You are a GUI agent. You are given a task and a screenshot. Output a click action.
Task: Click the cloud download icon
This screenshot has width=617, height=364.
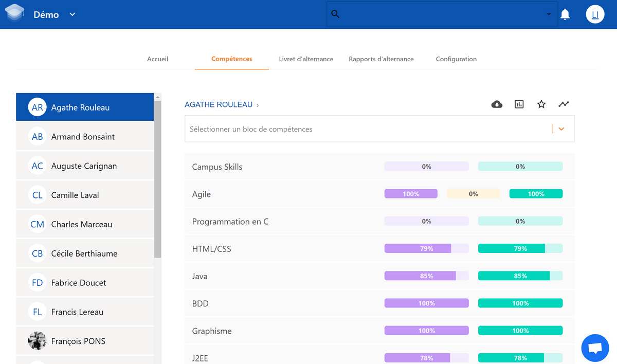click(497, 104)
